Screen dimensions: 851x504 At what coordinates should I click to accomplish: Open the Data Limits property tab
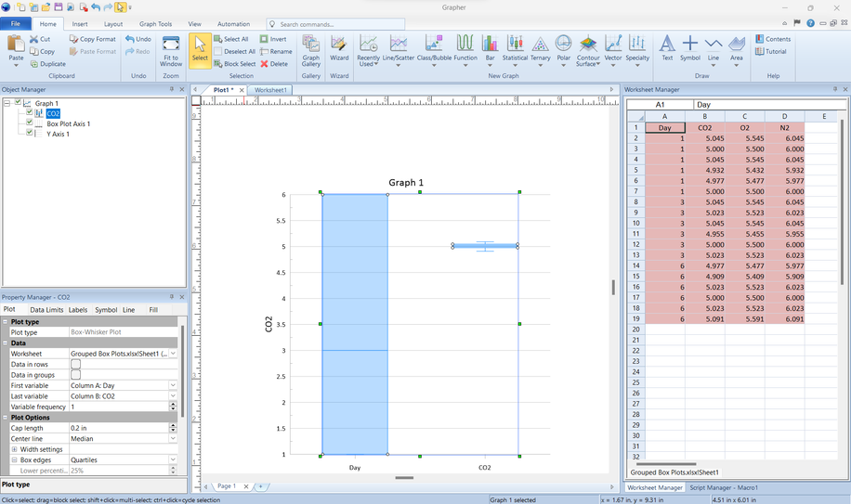click(46, 310)
